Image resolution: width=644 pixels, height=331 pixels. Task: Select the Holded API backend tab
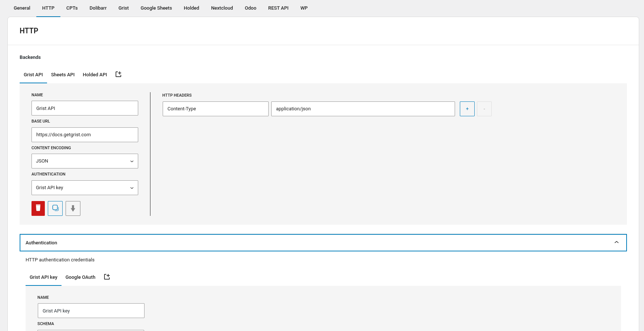pos(95,75)
